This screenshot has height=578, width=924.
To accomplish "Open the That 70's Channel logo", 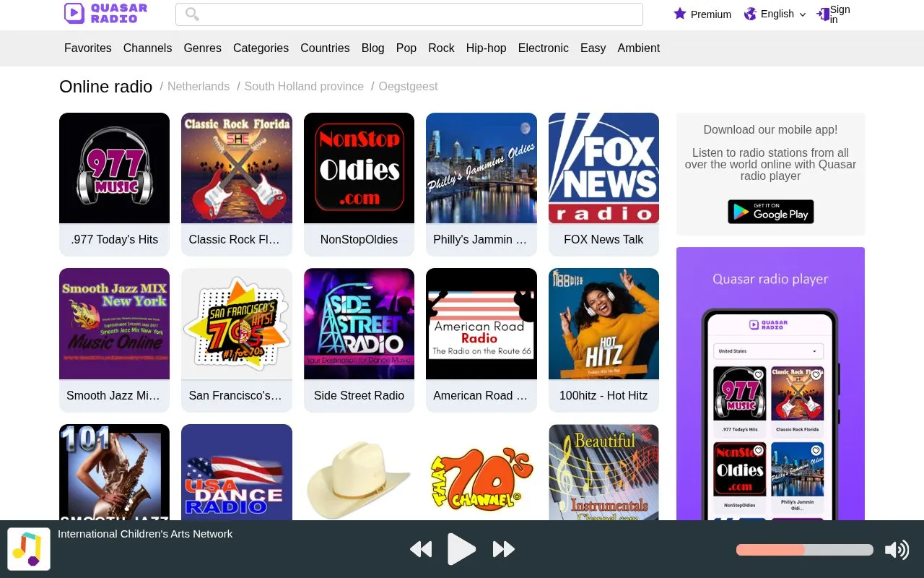I will (x=481, y=472).
